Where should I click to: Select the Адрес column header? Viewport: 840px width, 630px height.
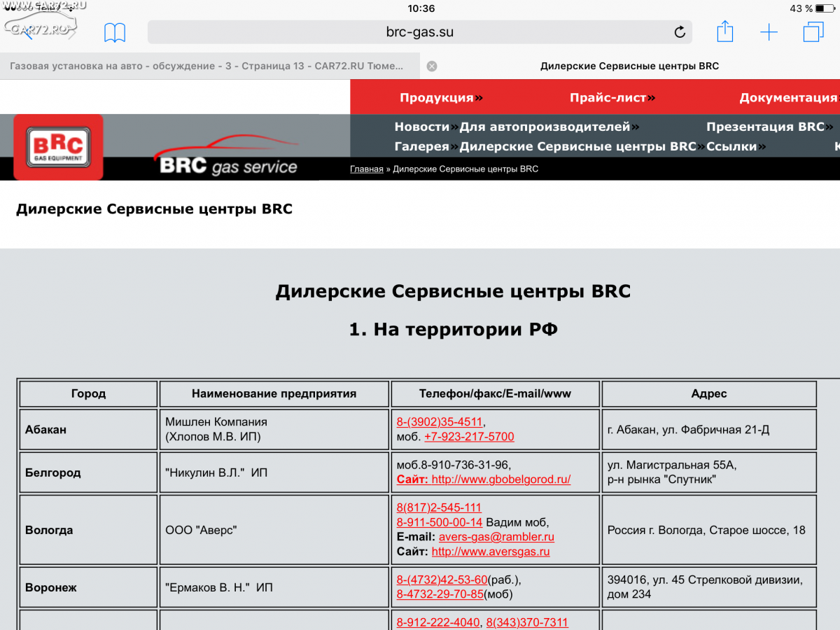709,393
